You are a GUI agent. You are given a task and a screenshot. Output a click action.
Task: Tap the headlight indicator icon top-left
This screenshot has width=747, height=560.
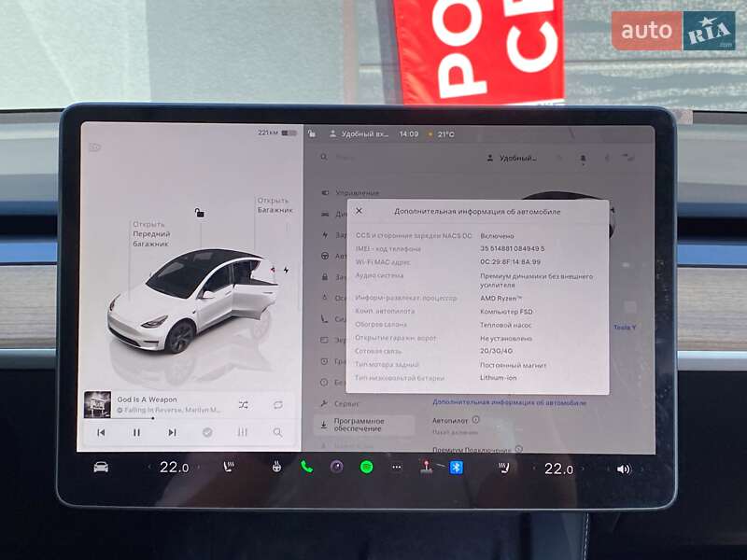tap(95, 147)
